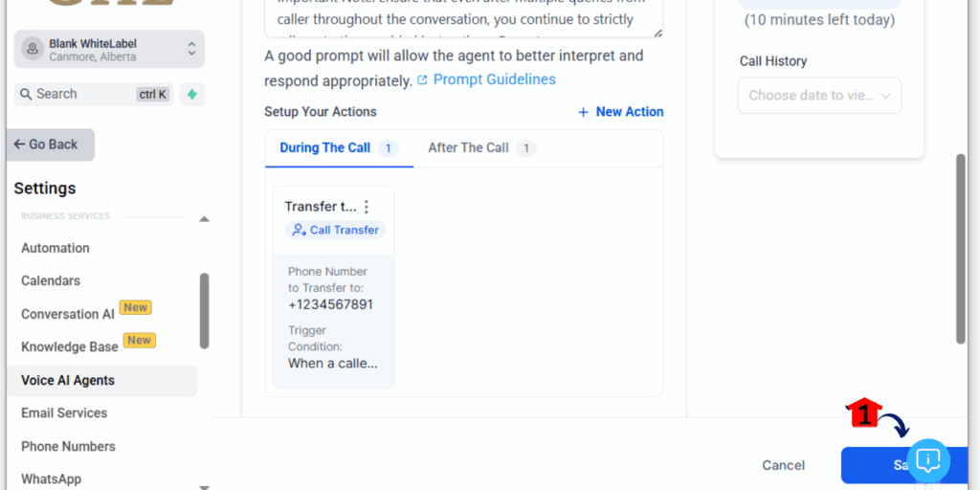Screen dimensions: 980x490
Task: Click inside the agent prompt text area
Action: click(464, 19)
